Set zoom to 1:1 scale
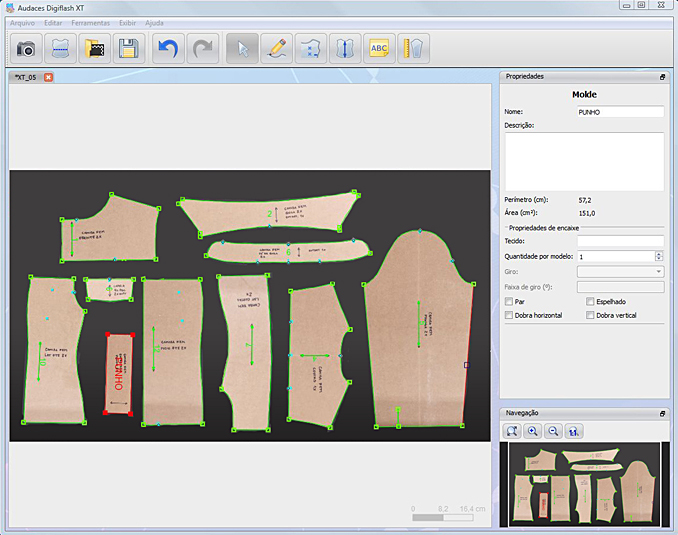 tap(574, 431)
